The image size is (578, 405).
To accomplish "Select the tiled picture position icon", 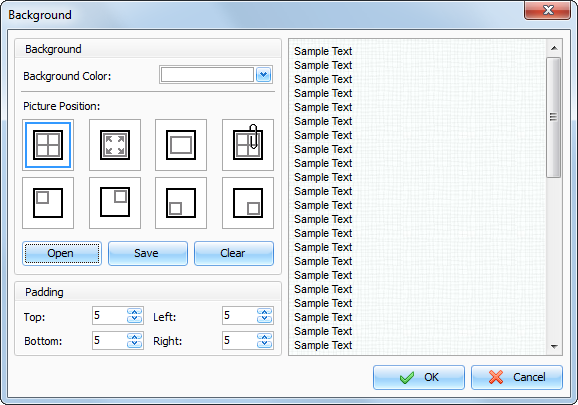I will coord(48,145).
